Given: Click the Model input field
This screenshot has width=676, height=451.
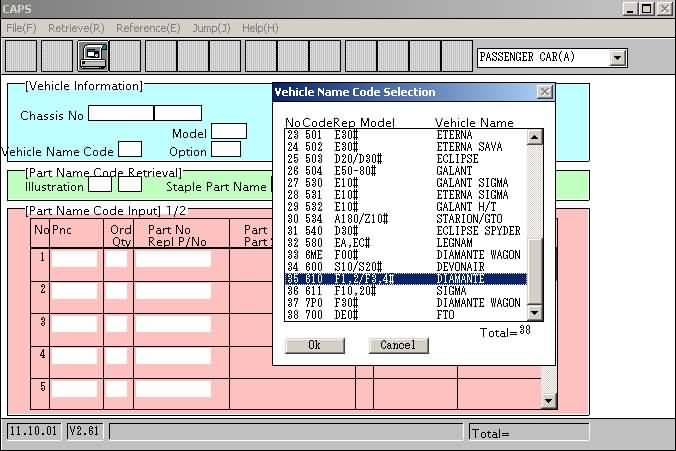Looking at the screenshot, I should (229, 131).
